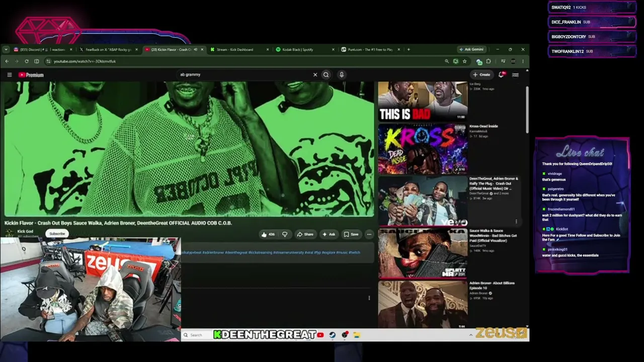Image resolution: width=644 pixels, height=362 pixels.
Task: Open YouTube app icon in taskbar
Action: 320,335
